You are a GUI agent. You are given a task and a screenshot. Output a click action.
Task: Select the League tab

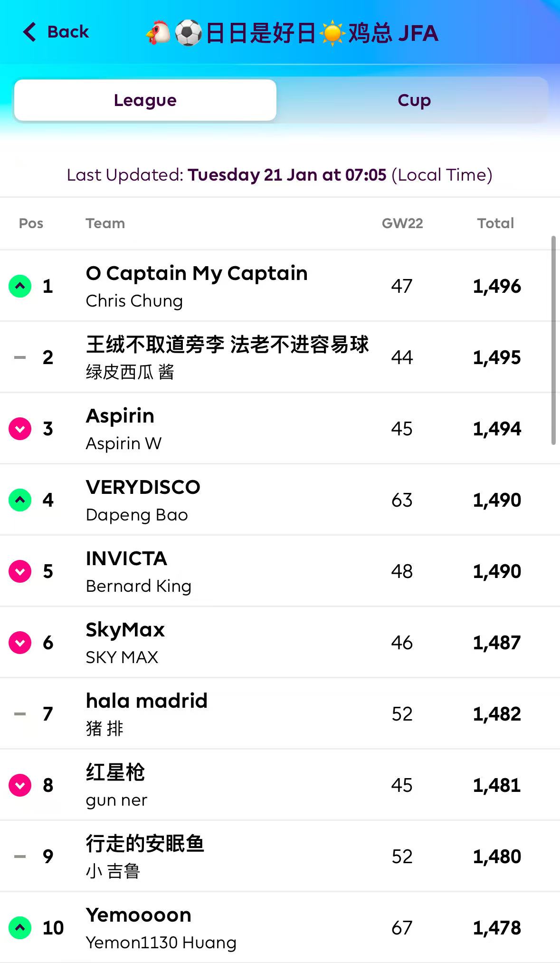pos(145,100)
